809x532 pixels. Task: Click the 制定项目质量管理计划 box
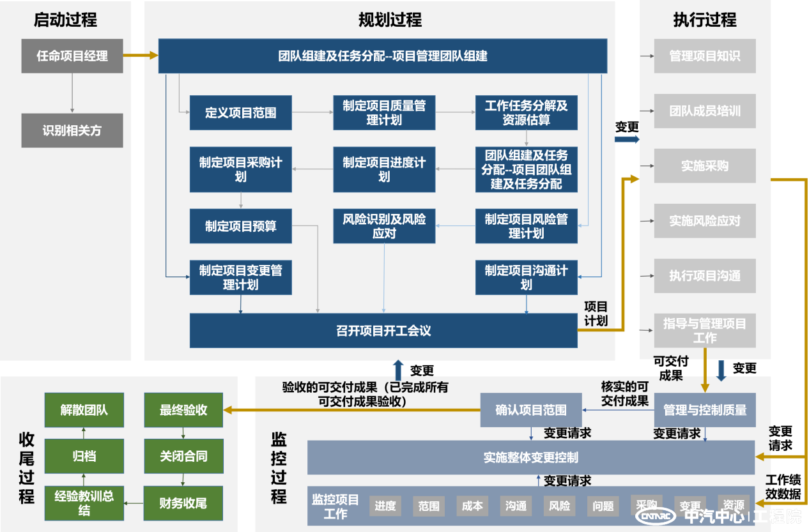click(384, 113)
